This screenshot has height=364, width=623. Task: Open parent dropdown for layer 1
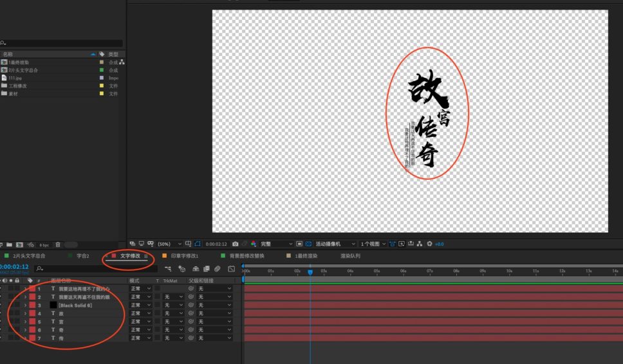click(x=215, y=289)
